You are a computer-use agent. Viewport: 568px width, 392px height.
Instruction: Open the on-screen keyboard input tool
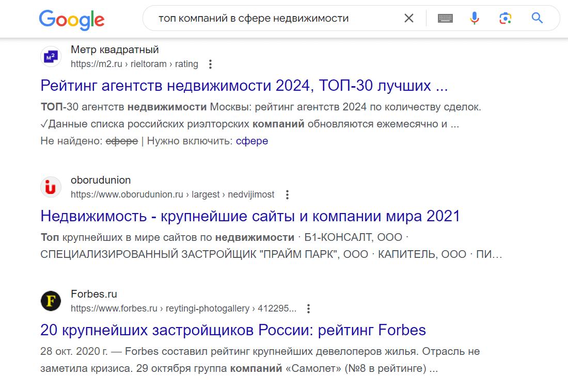pyautogui.click(x=445, y=18)
